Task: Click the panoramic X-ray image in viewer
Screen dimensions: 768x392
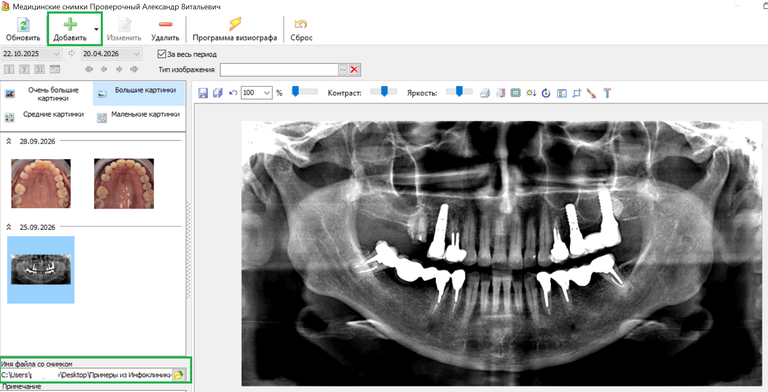Action: click(502, 253)
